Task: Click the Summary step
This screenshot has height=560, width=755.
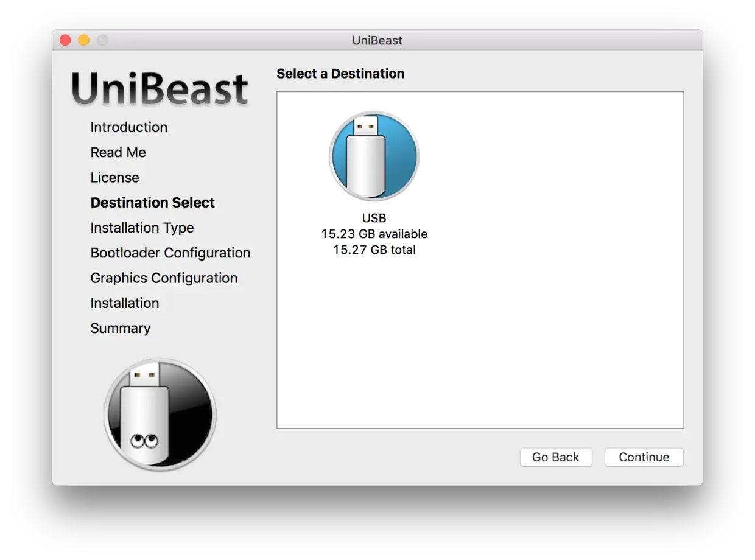Action: (x=120, y=328)
